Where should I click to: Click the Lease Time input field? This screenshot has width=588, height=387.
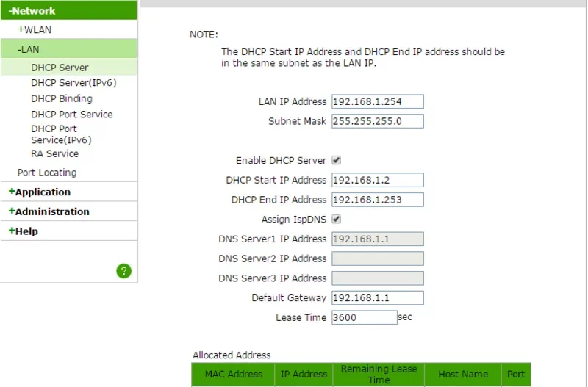click(x=363, y=317)
